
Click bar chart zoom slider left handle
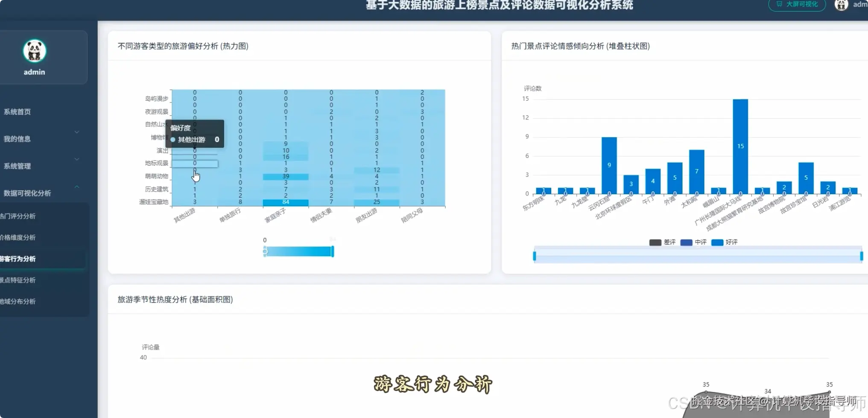534,256
